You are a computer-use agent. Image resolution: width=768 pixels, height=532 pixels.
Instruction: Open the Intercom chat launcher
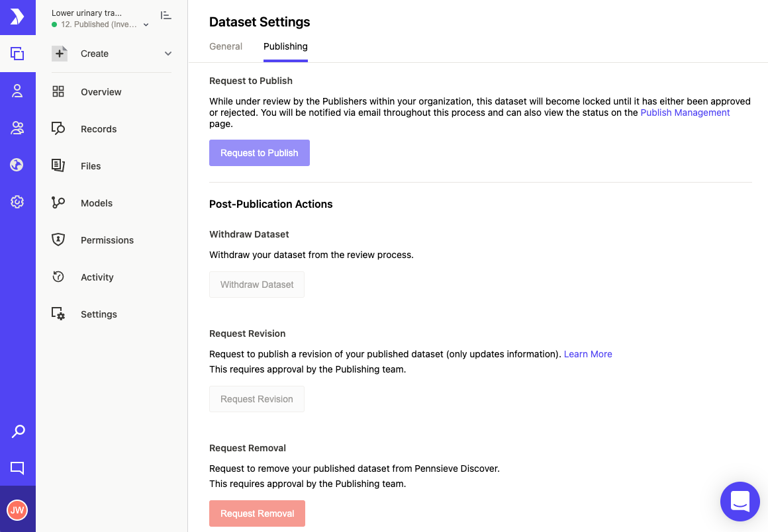[x=740, y=502]
